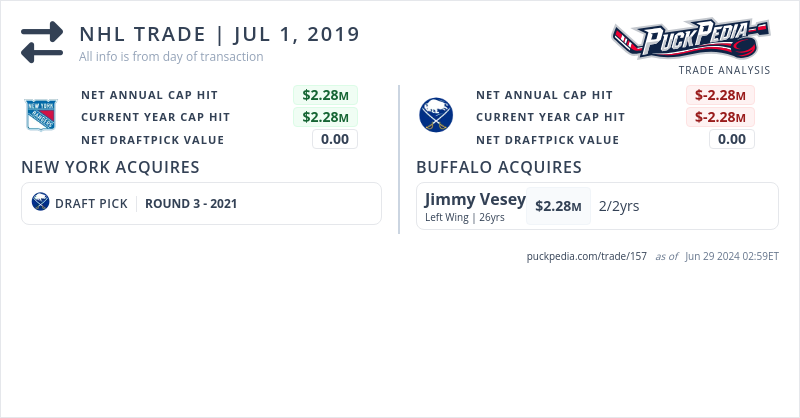Click the NHL Trade Jul 1, 2019 title
Screen dimensions: 800x418
[219, 34]
